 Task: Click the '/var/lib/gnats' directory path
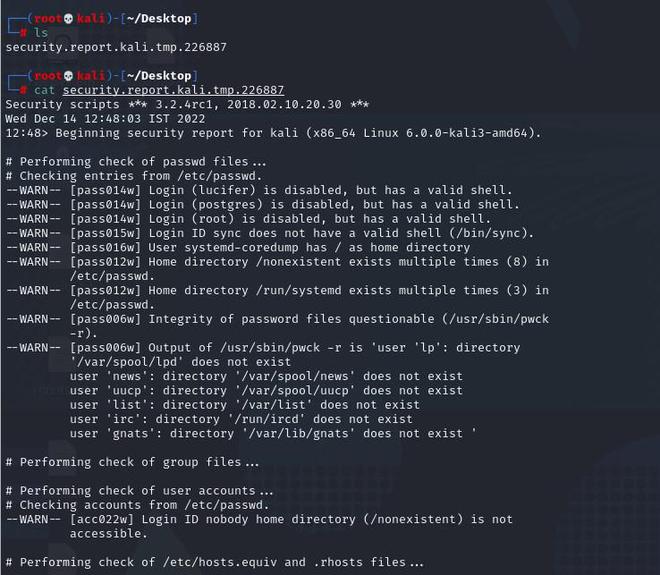298,434
